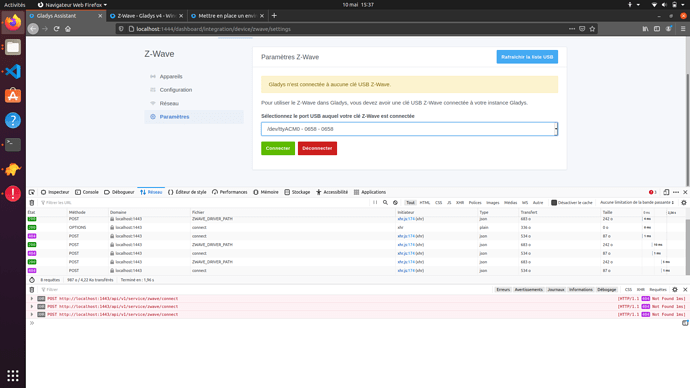Open the Éditeur de style tab

187,192
